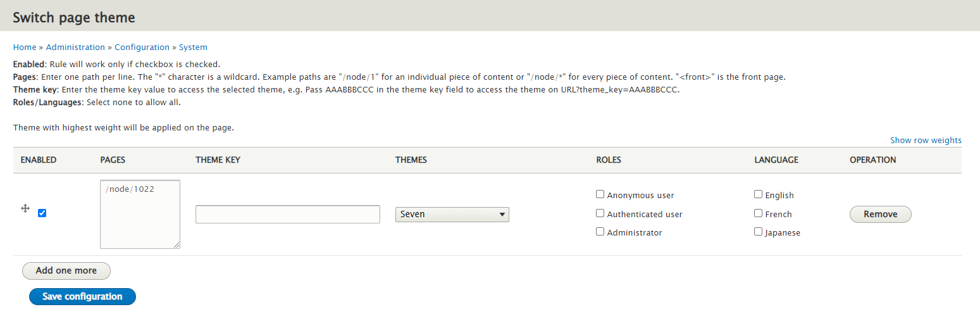Check the Anonymous user role checkbox
This screenshot has height=321, width=980.
pyautogui.click(x=600, y=194)
